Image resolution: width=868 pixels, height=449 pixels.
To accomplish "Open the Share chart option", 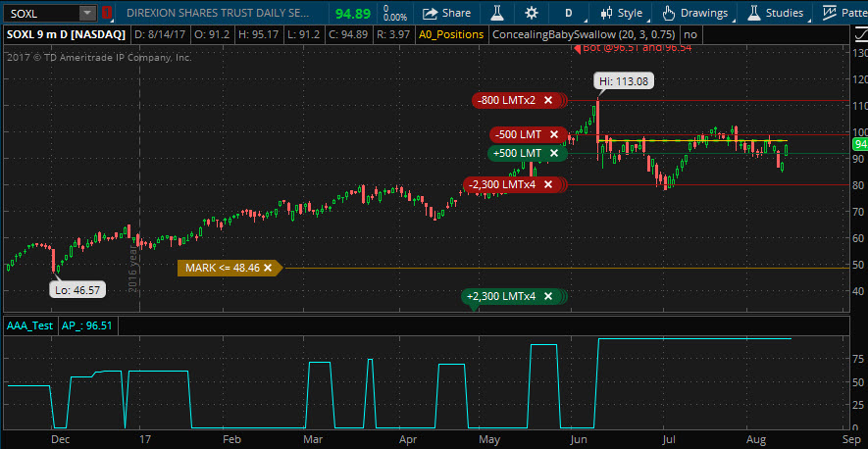I will [x=446, y=13].
